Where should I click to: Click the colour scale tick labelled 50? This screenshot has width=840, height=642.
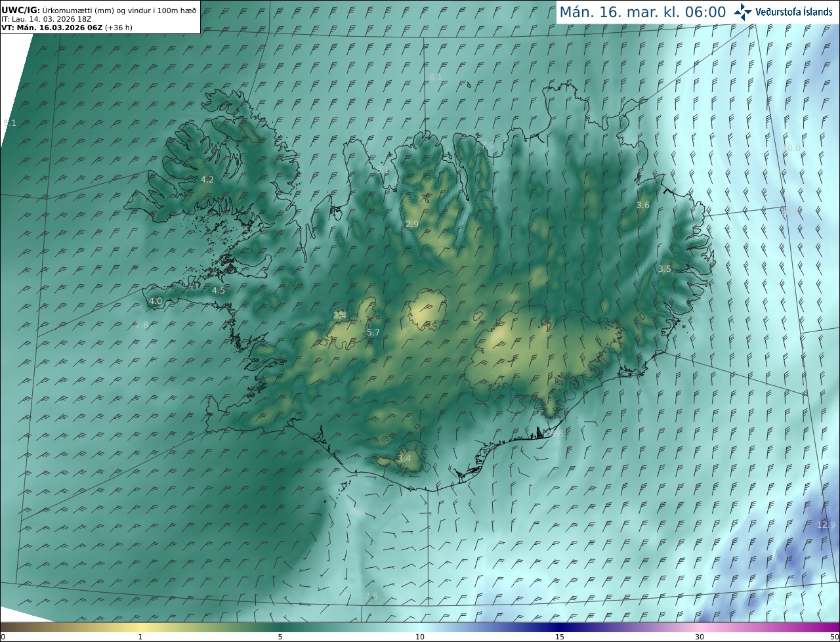834,637
